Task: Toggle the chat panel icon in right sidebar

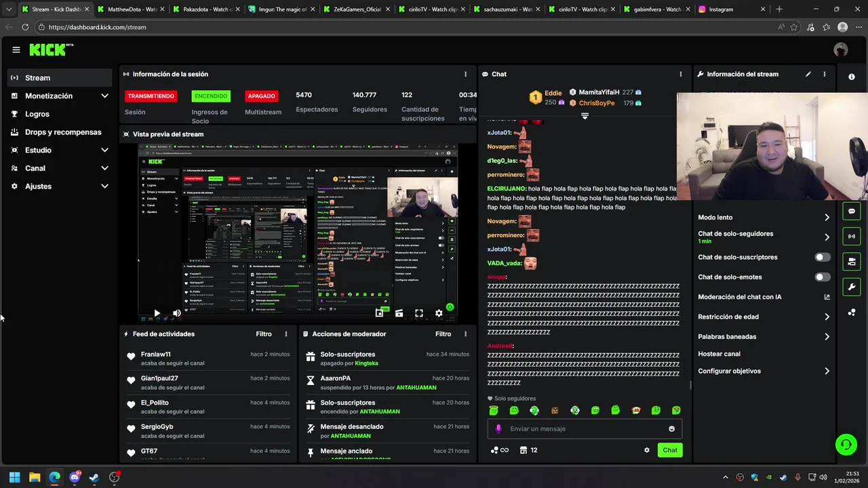Action: (x=852, y=211)
